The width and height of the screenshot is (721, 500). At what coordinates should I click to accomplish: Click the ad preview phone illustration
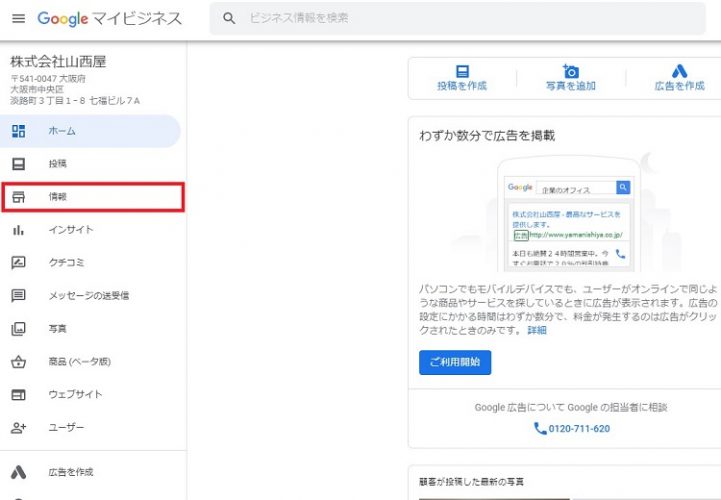[x=568, y=214]
